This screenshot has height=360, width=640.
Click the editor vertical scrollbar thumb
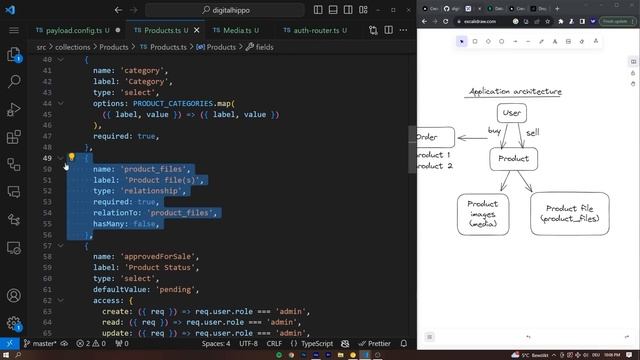(x=412, y=149)
